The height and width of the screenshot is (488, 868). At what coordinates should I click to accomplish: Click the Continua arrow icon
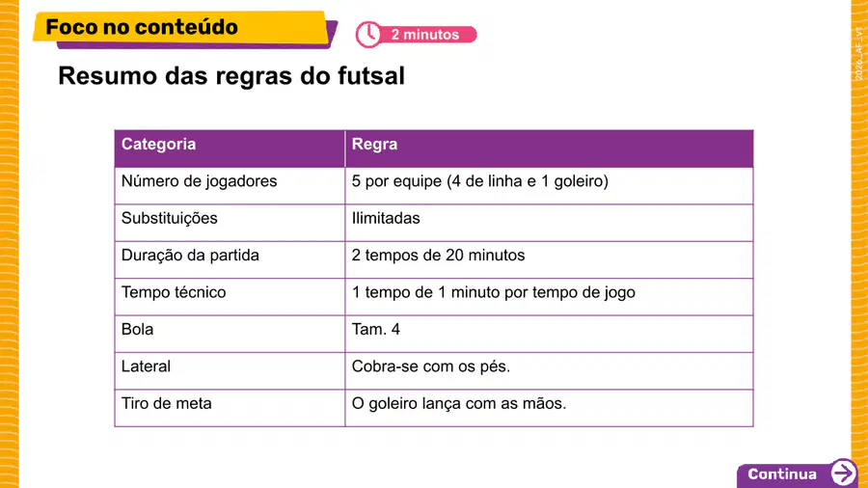pyautogui.click(x=843, y=474)
